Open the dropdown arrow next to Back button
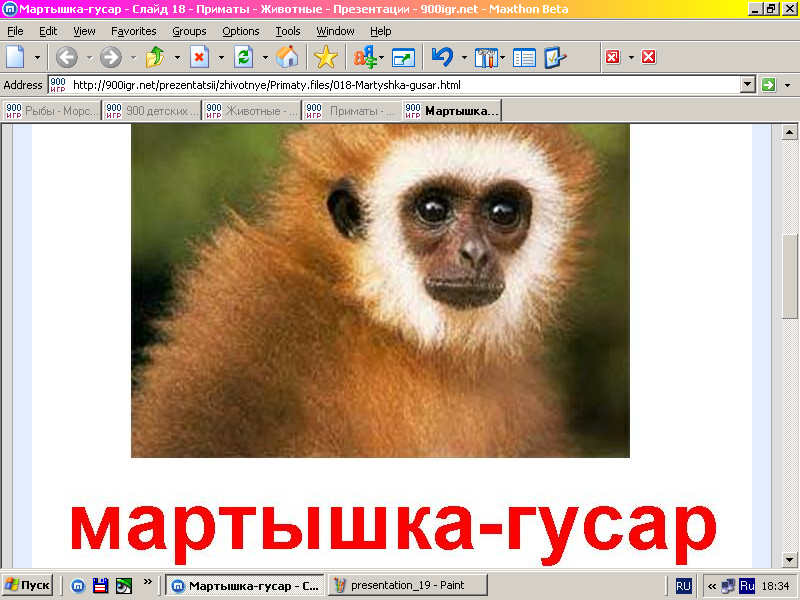 [x=88, y=57]
